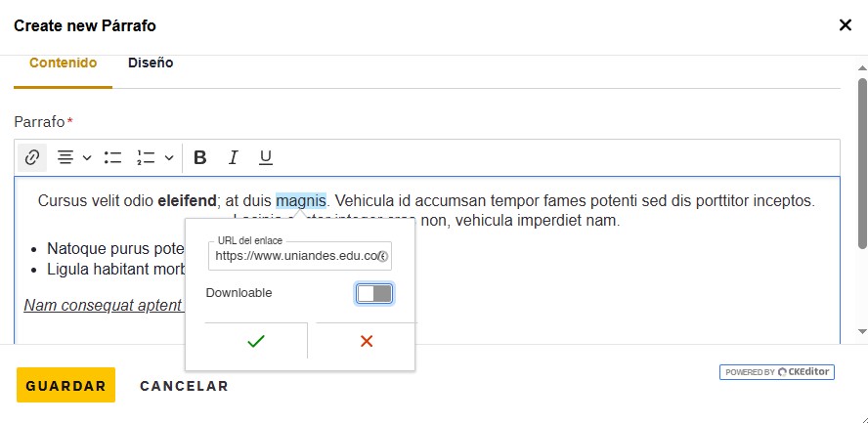Toggle the Downloadable switch
The height and width of the screenshot is (423, 868).
pos(374,294)
